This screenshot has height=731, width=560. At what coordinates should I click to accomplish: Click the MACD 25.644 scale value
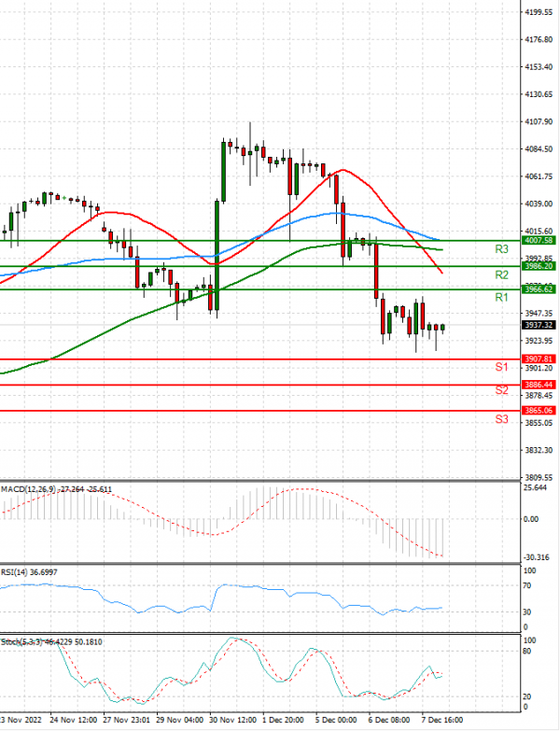[536, 487]
